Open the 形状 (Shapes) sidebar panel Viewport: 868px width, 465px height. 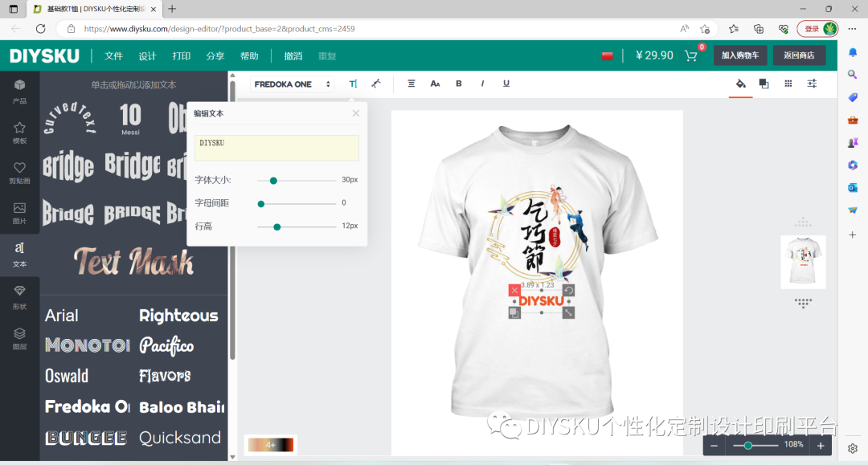tap(19, 297)
